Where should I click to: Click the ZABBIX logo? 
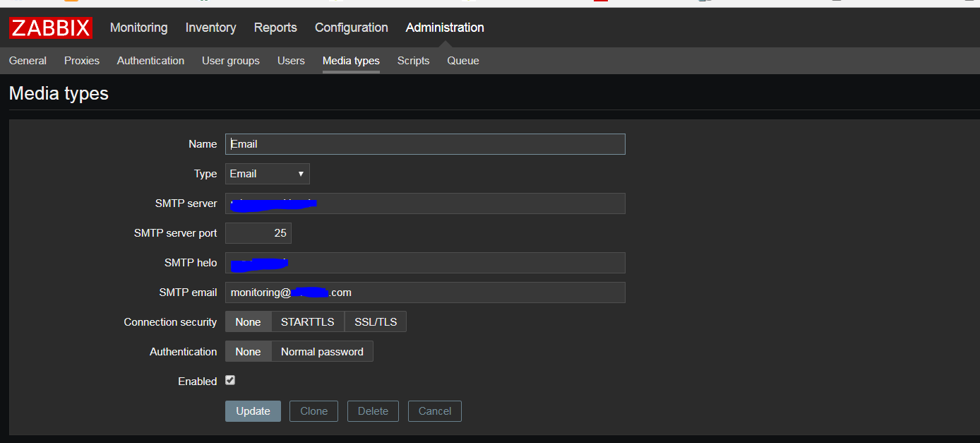[50, 28]
